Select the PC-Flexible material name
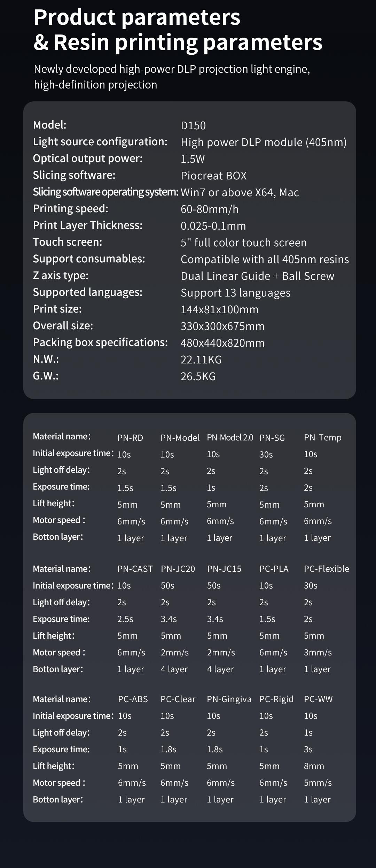The image size is (376, 868). 327,569
